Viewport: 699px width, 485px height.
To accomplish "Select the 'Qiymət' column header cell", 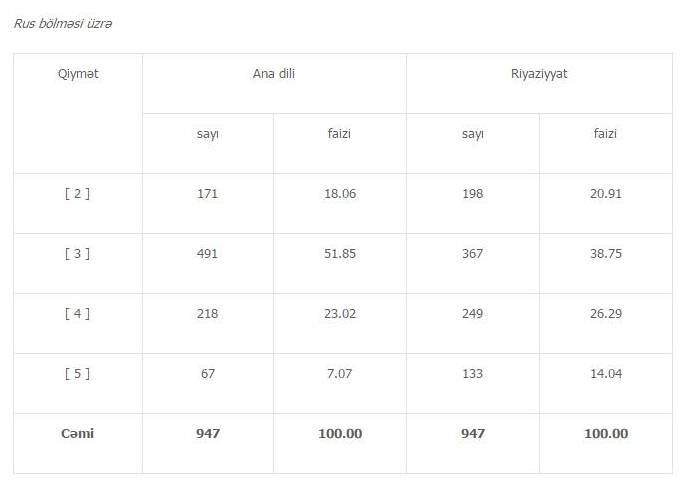I will pos(78,74).
